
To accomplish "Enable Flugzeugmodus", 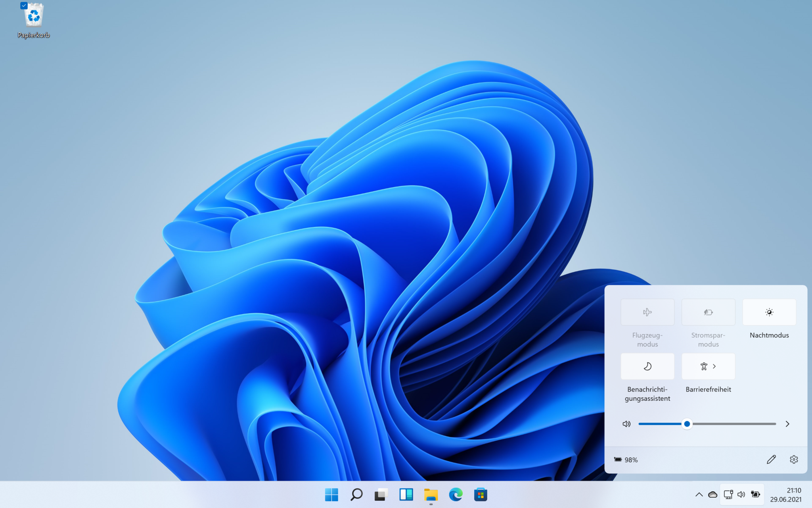I will [x=647, y=312].
